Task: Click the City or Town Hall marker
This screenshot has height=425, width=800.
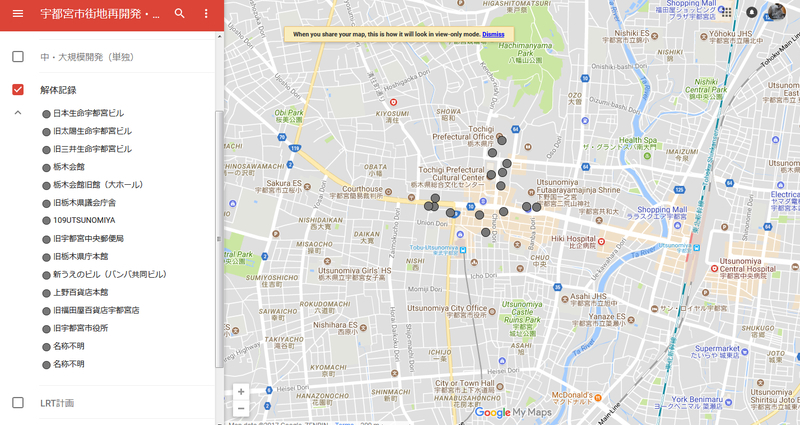Action: pos(500,387)
